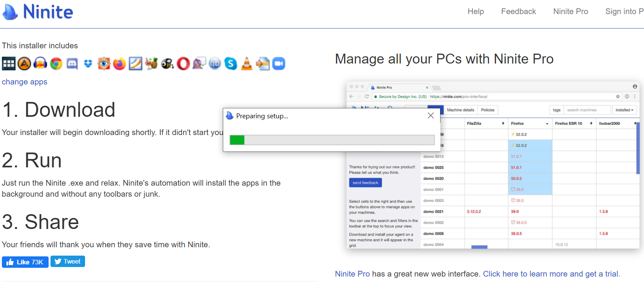The height and width of the screenshot is (283, 644).
Task: Click the documents-with-arrow app icon
Action: [263, 64]
